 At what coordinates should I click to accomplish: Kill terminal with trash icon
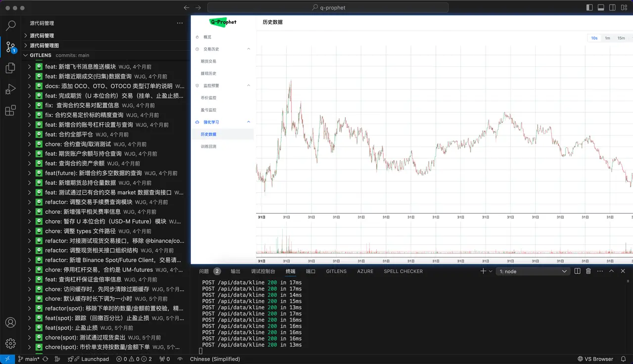[588, 271]
